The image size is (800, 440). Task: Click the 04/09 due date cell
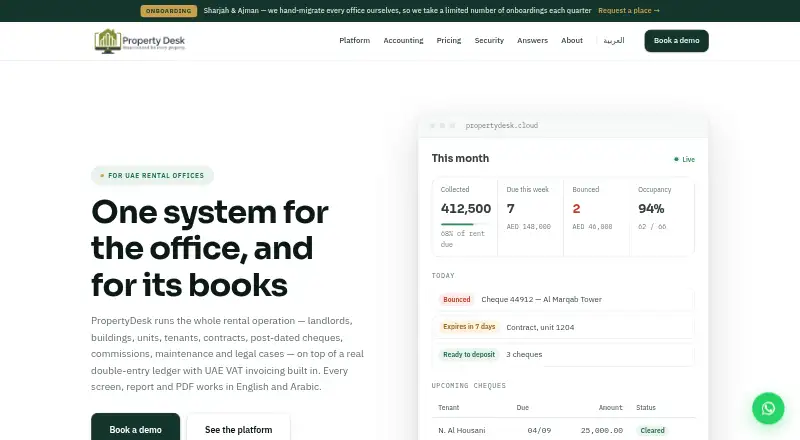(539, 430)
